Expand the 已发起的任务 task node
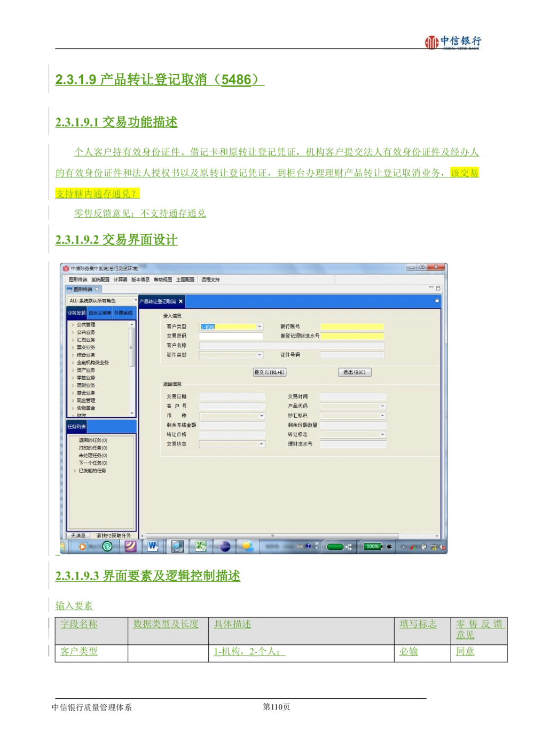The height and width of the screenshot is (756, 534). pyautogui.click(x=75, y=471)
